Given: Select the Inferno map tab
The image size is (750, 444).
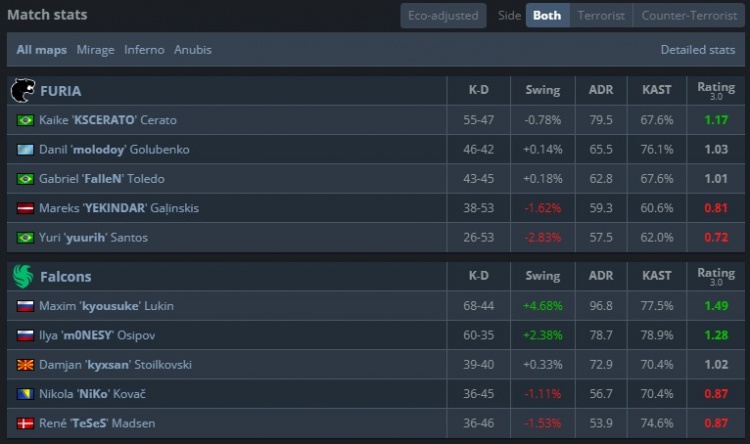Looking at the screenshot, I should (144, 49).
